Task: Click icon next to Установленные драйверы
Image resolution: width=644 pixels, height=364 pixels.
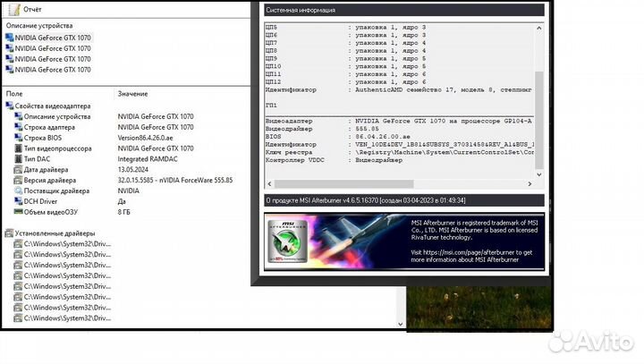Action: point(9,233)
